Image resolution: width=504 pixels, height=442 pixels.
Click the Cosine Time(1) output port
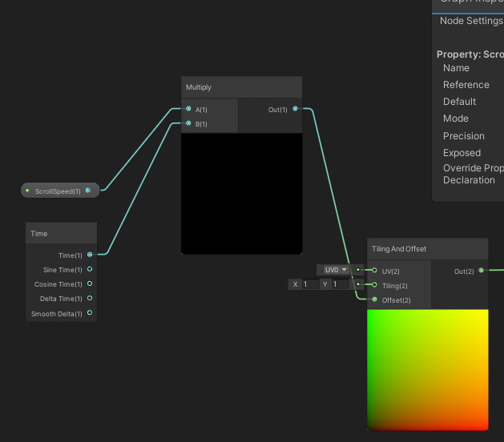pos(90,284)
